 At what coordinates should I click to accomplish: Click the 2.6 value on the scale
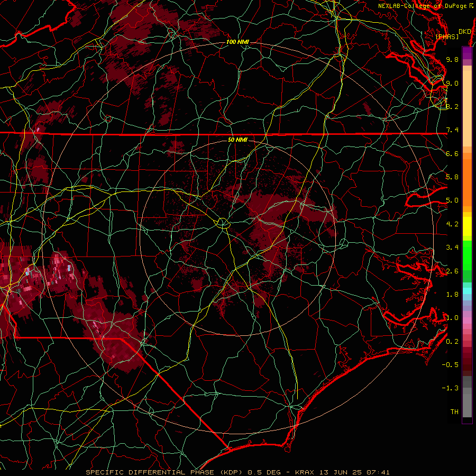[x=452, y=271]
